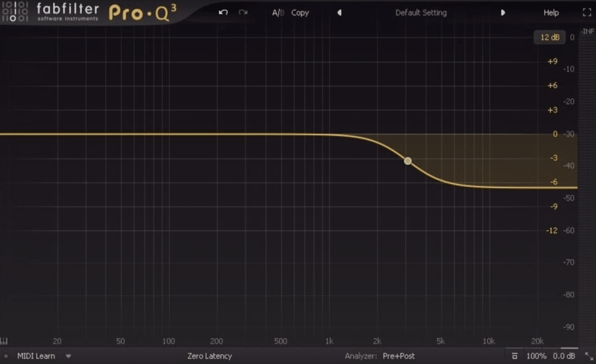Viewport: 596px width, 364px height.
Task: Show the piano display keyboard icon
Action: (4, 341)
